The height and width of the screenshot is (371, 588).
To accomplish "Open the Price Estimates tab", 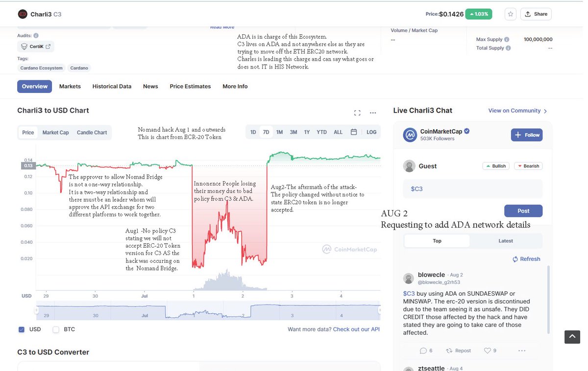I will [x=190, y=86].
